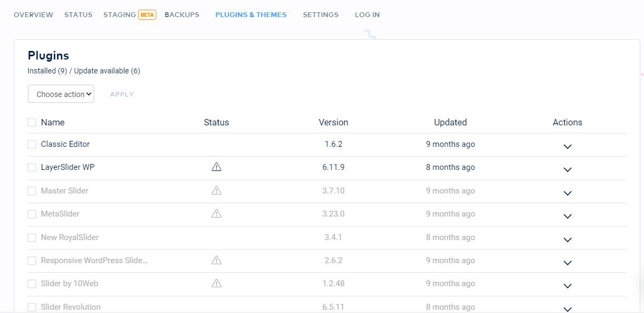
Task: Switch to the Backups tab
Action: (x=182, y=15)
